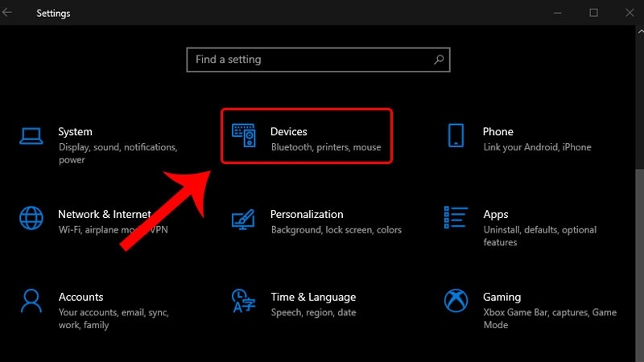The width and height of the screenshot is (644, 362).
Task: Open Gaming settings title
Action: point(502,297)
